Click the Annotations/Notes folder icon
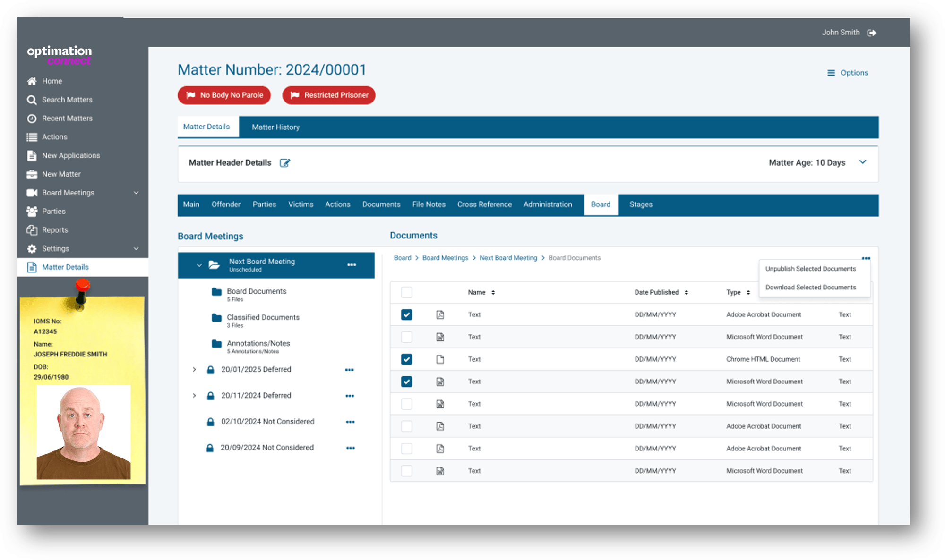 [x=216, y=344]
